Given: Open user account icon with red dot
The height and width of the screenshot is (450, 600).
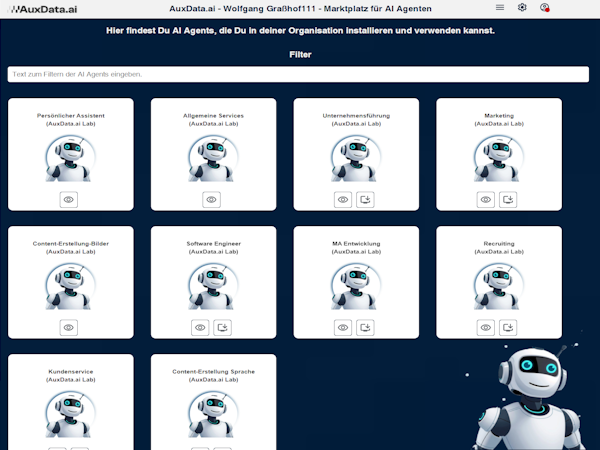Looking at the screenshot, I should tap(545, 7).
